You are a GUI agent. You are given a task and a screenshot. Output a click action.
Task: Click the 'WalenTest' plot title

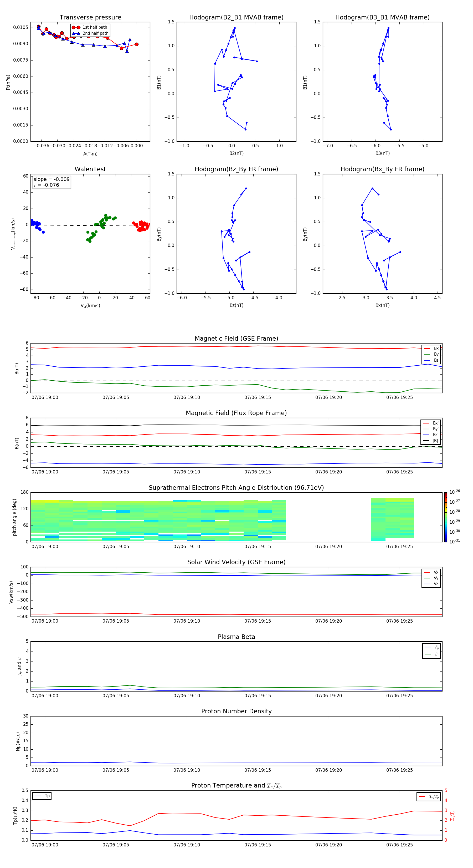coord(90,169)
